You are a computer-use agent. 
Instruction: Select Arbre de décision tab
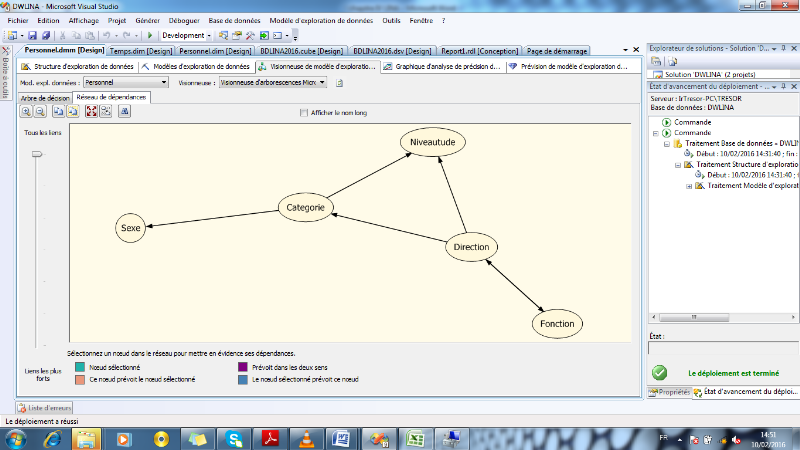(x=45, y=98)
